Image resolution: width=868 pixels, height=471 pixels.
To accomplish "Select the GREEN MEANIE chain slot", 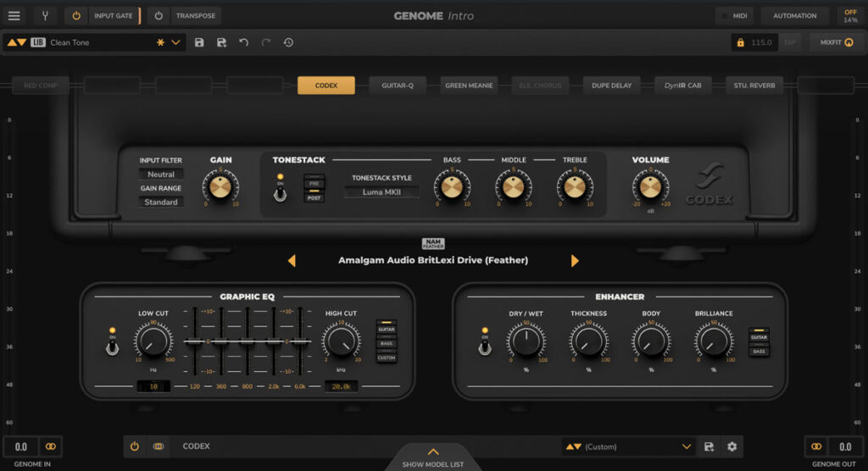I will 469,86.
